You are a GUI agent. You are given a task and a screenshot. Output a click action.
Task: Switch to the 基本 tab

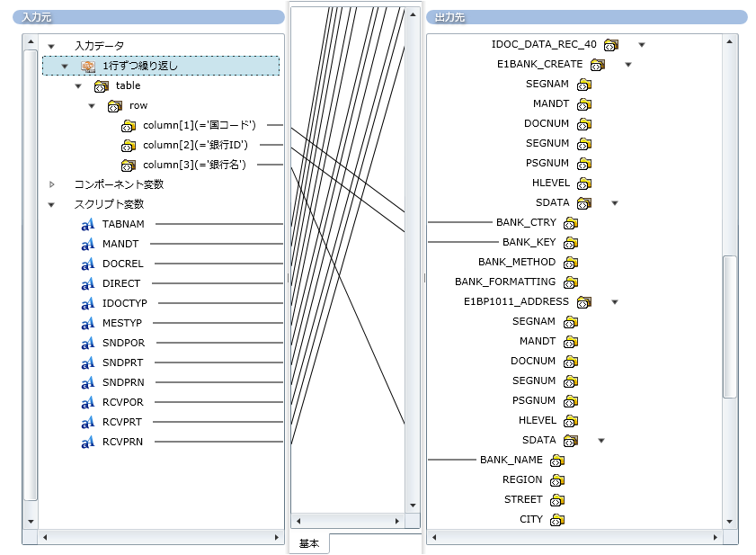coord(308,543)
